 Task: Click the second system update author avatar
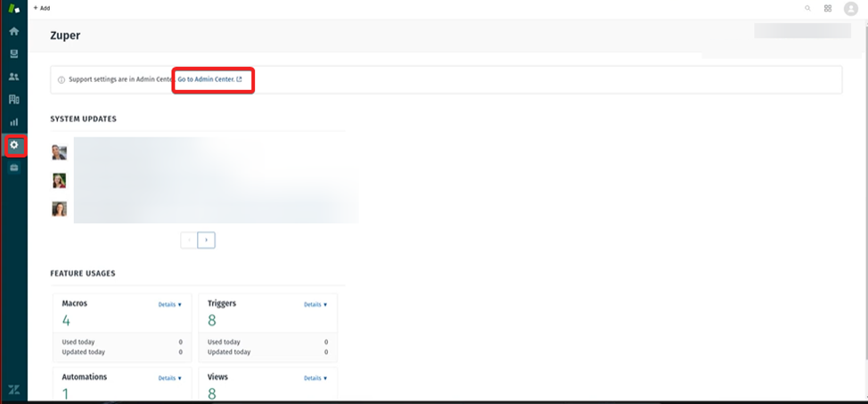[59, 181]
